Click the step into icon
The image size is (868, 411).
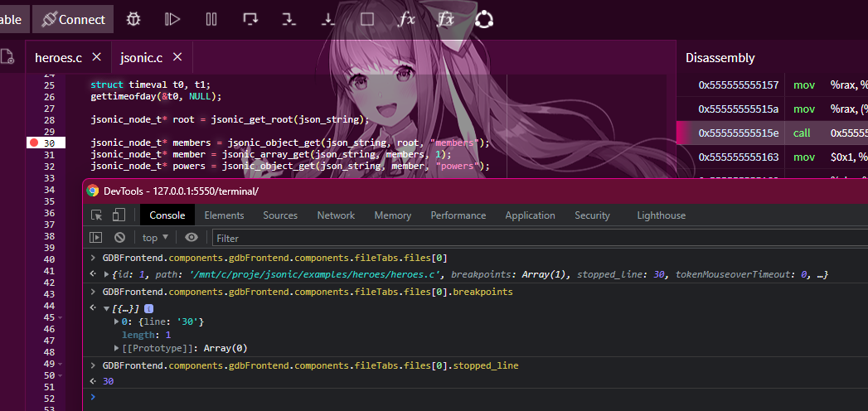click(289, 19)
